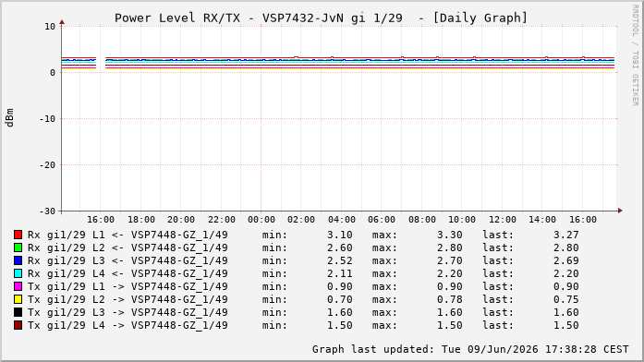The image size is (644, 362).
Task: Click the cyan Rx L4 legend swatch
Action: tap(18, 273)
